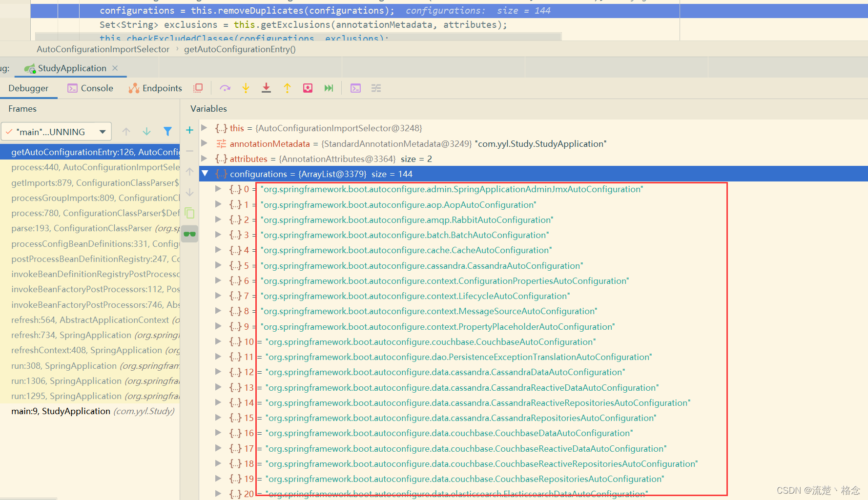Close the StudyApplication debug tab
Screen dimensions: 868x500
pos(115,68)
